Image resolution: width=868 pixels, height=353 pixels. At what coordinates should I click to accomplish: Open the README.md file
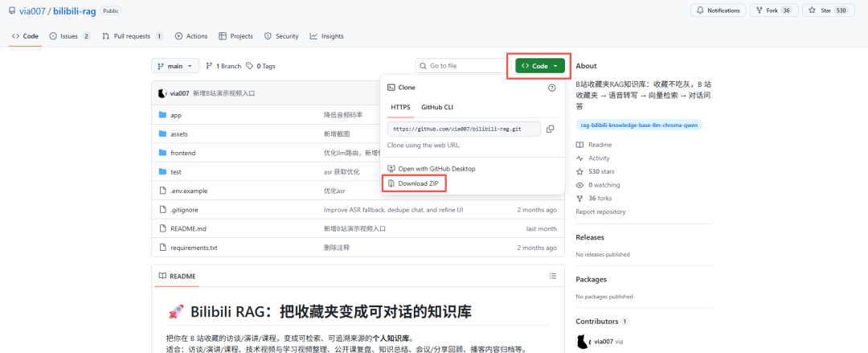point(188,229)
